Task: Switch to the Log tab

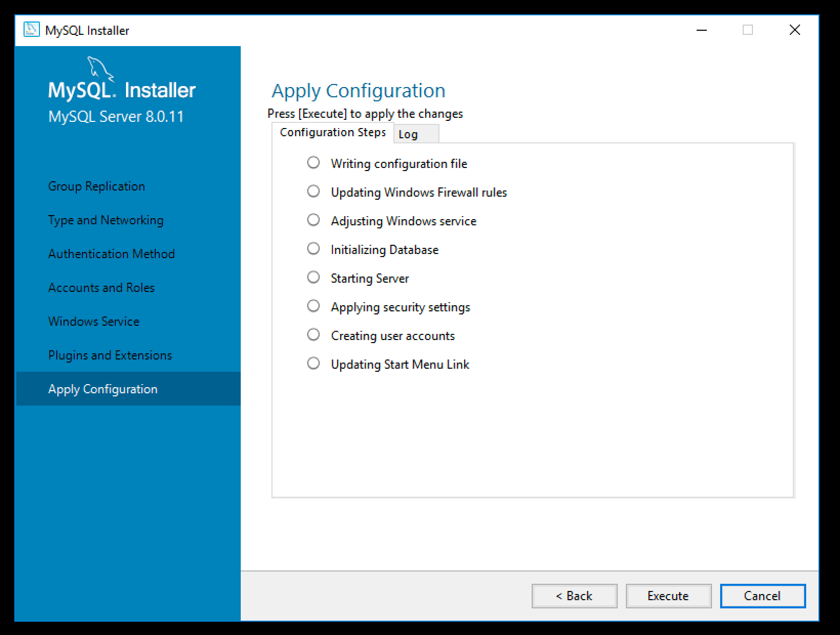Action: coord(415,134)
